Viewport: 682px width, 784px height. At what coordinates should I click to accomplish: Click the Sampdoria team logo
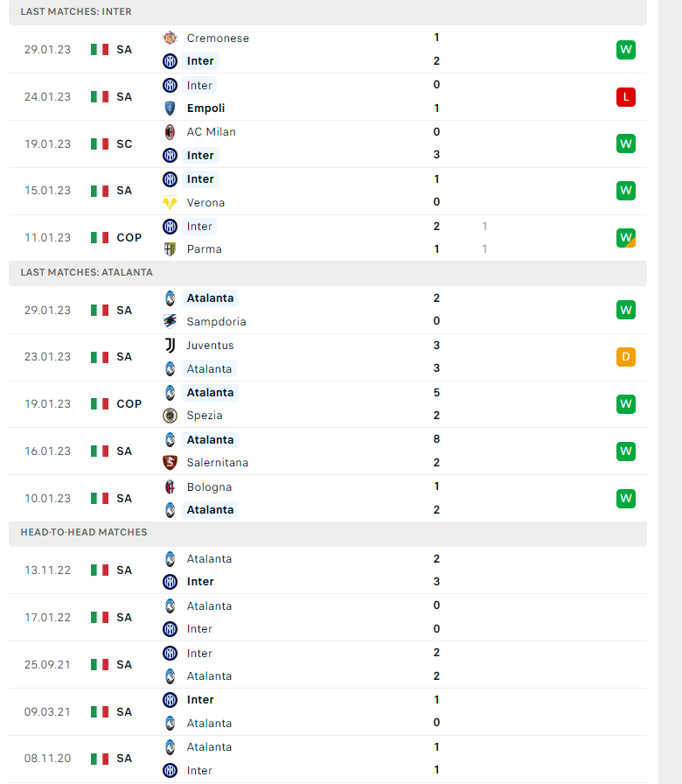click(170, 321)
